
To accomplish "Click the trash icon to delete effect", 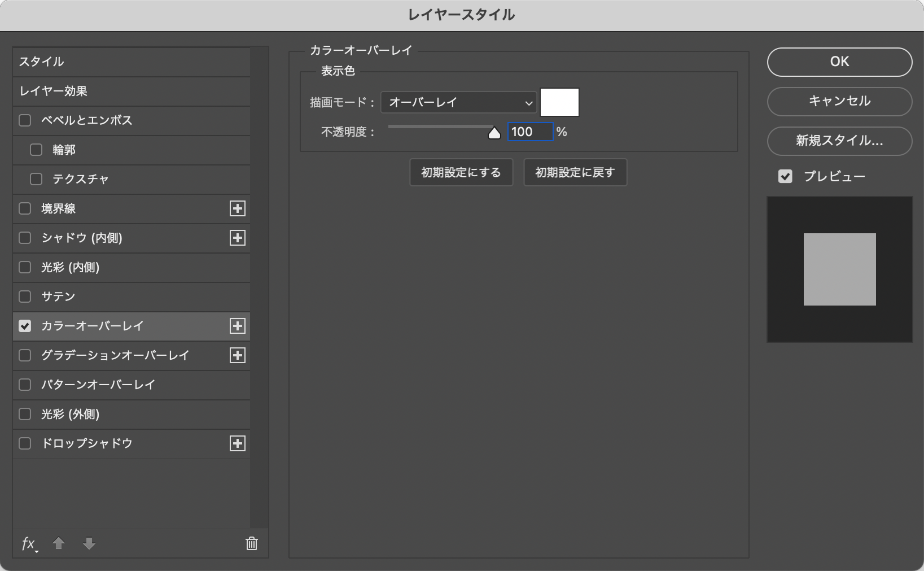I will [252, 543].
